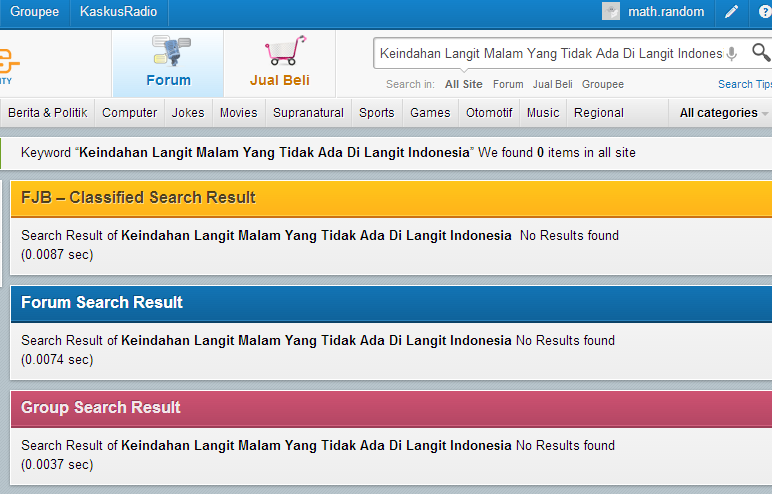The width and height of the screenshot is (772, 494).
Task: Open KaskusRadio in the top bar
Action: click(118, 11)
